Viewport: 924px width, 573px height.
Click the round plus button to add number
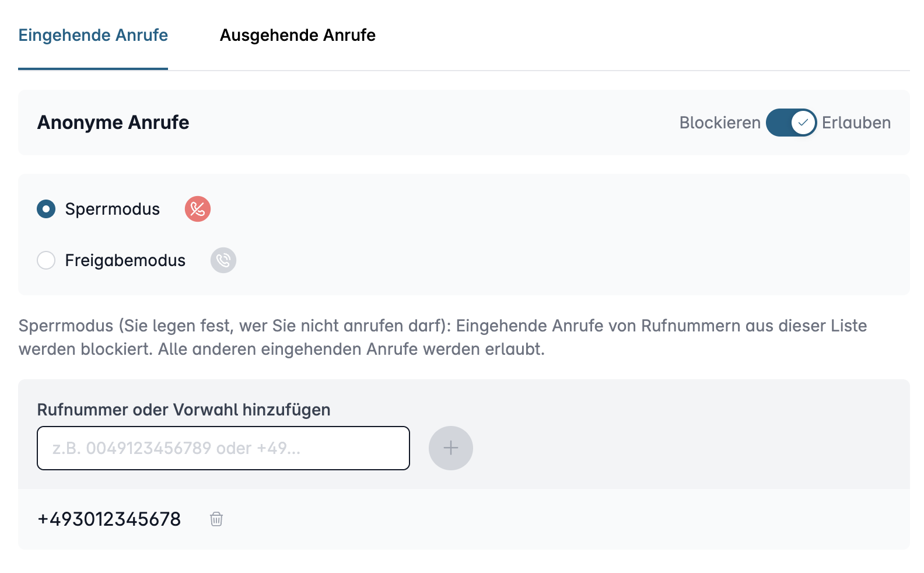(x=451, y=448)
